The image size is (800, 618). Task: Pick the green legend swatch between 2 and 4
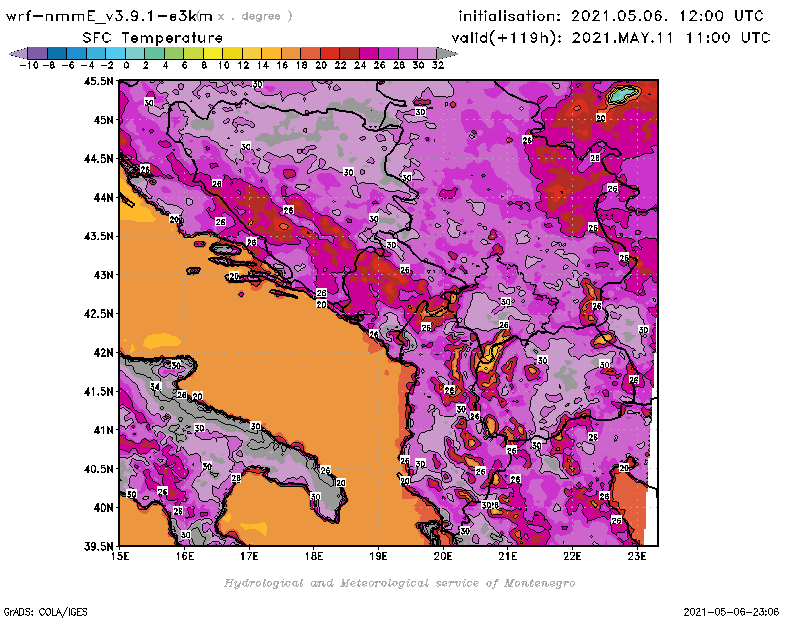tap(154, 53)
